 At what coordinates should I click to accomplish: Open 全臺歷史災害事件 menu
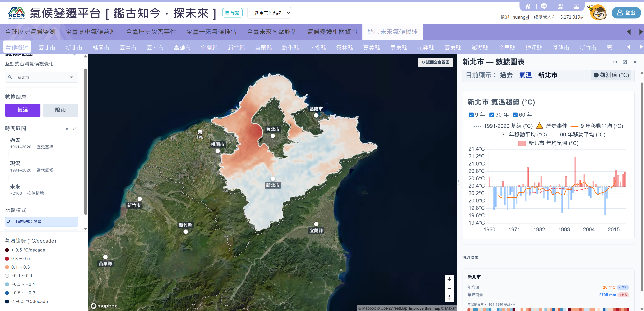pyautogui.click(x=151, y=32)
